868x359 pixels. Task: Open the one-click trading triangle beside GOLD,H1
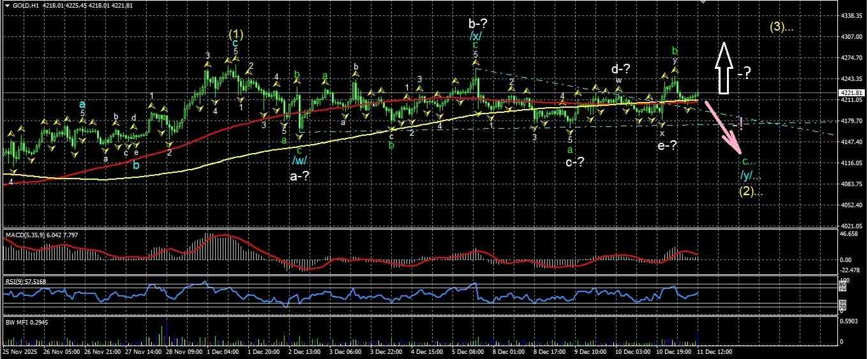pyautogui.click(x=7, y=6)
